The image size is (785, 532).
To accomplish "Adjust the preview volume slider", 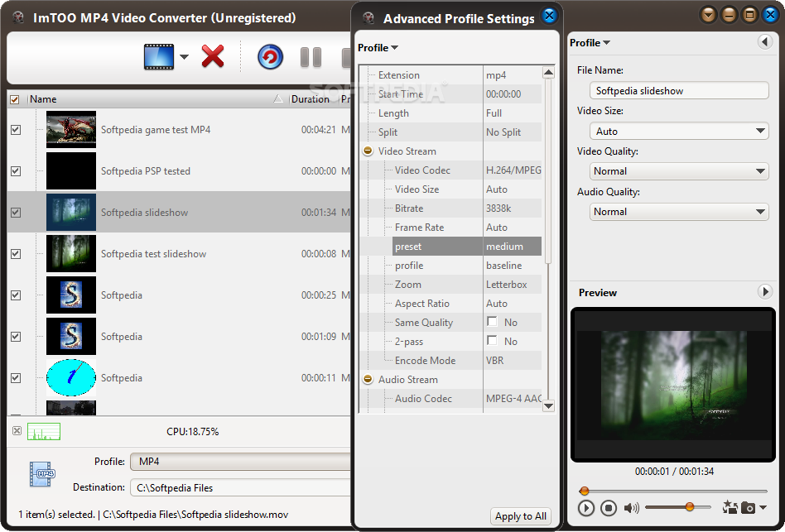I will click(690, 507).
